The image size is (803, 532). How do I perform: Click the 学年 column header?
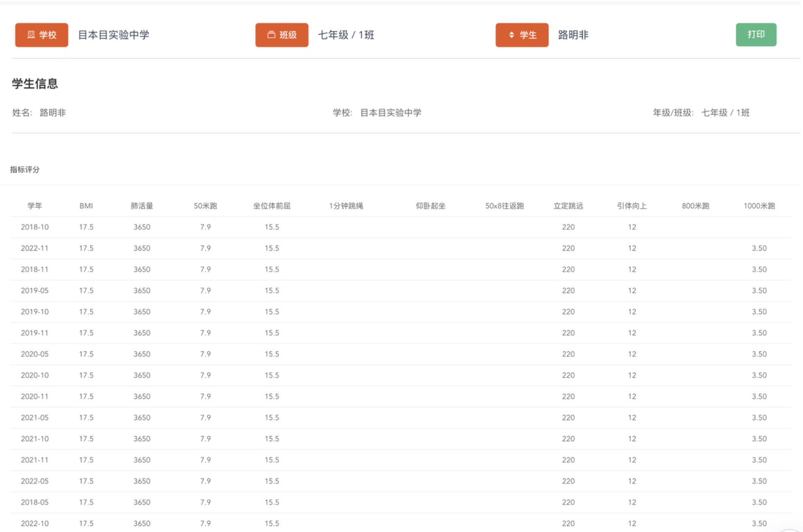click(35, 206)
